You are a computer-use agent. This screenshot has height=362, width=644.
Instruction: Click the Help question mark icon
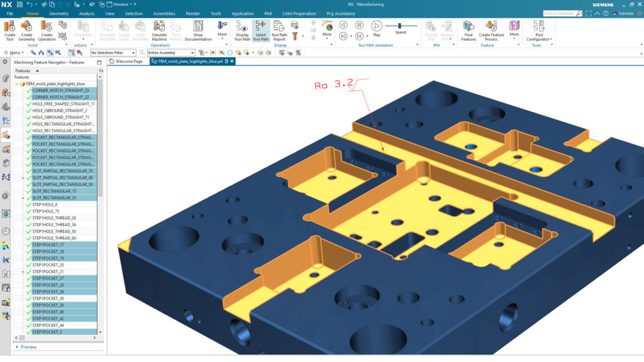point(606,14)
